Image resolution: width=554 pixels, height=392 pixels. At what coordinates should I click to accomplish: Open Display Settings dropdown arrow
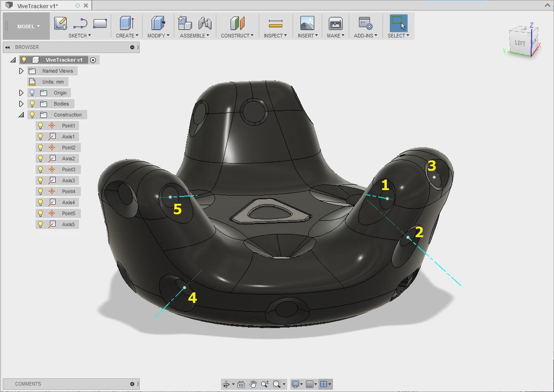click(302, 385)
